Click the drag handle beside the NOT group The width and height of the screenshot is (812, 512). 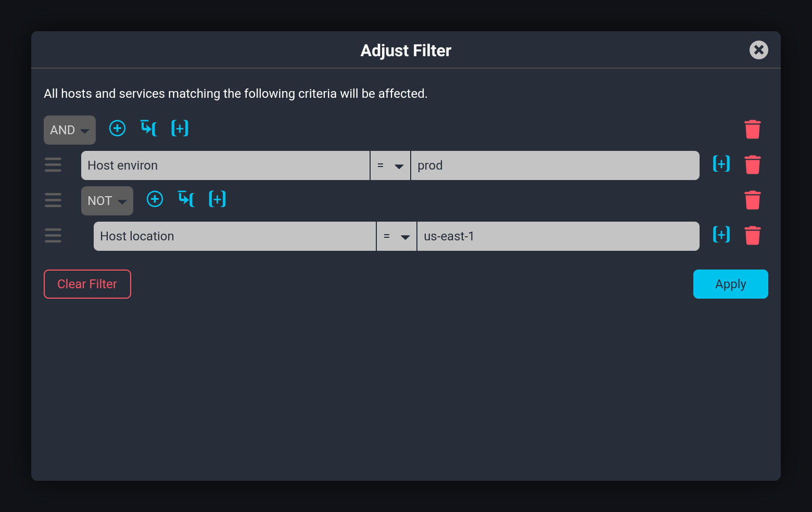(53, 200)
